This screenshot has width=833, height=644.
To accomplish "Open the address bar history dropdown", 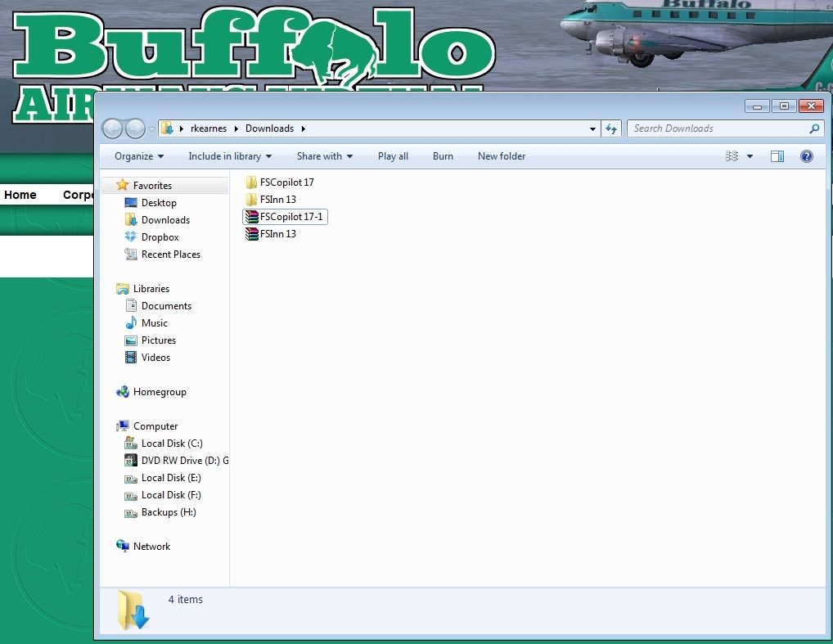I will (x=592, y=128).
